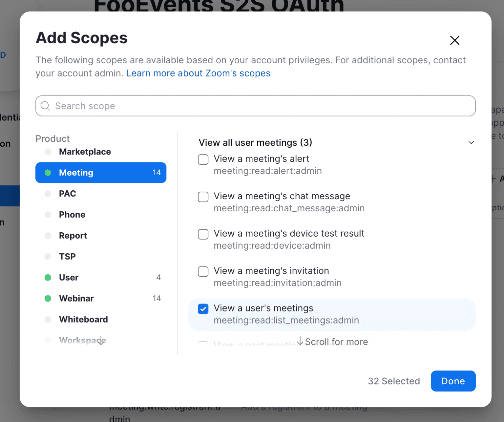Click the green status dot beside Meeting

pos(48,173)
